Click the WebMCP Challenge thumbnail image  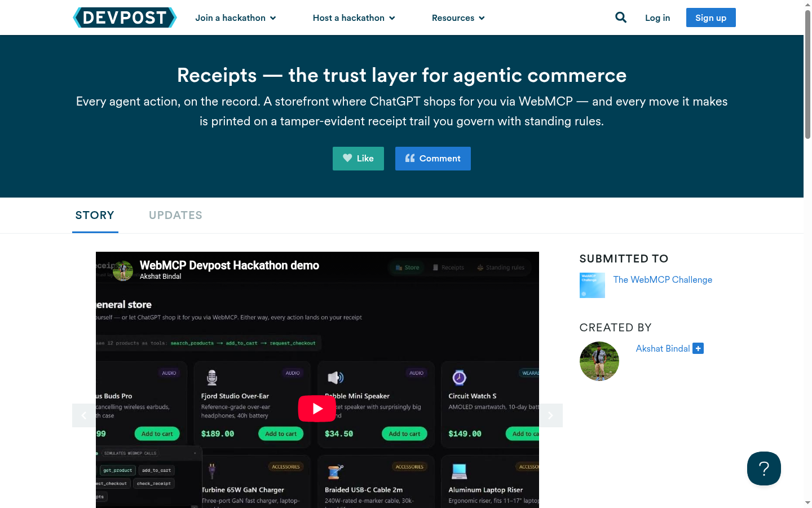tap(592, 286)
